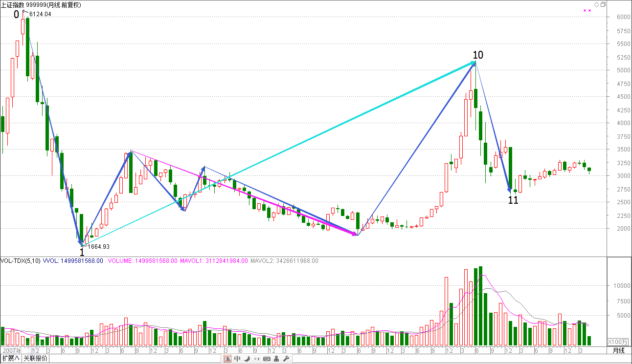Select the right magenta marker near top-right
632x364 pixels.
tap(590, 10)
